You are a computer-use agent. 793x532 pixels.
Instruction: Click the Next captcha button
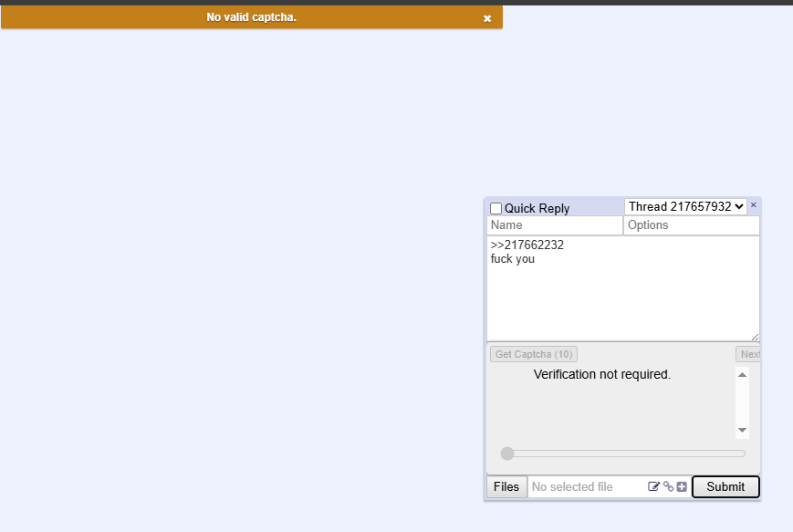(x=748, y=354)
